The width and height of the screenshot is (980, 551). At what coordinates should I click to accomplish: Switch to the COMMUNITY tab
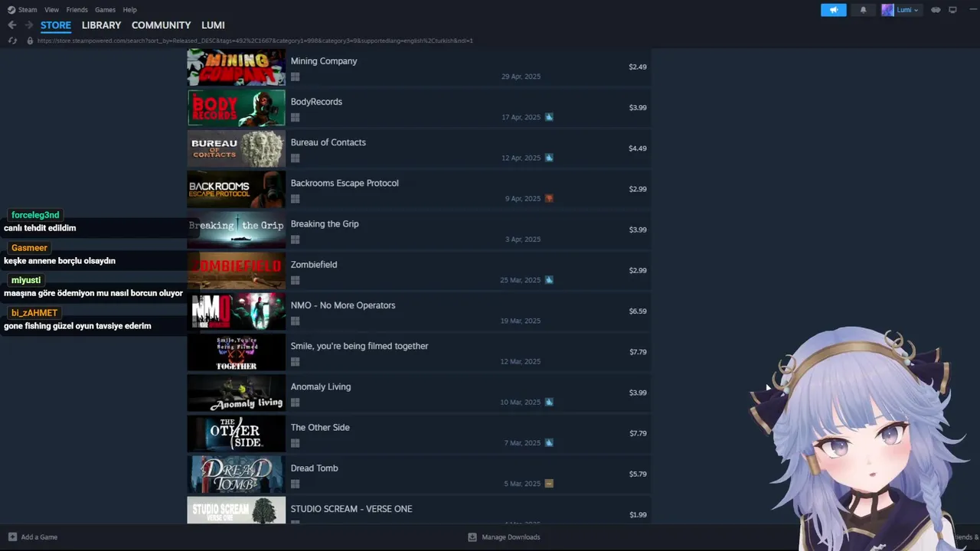161,25
